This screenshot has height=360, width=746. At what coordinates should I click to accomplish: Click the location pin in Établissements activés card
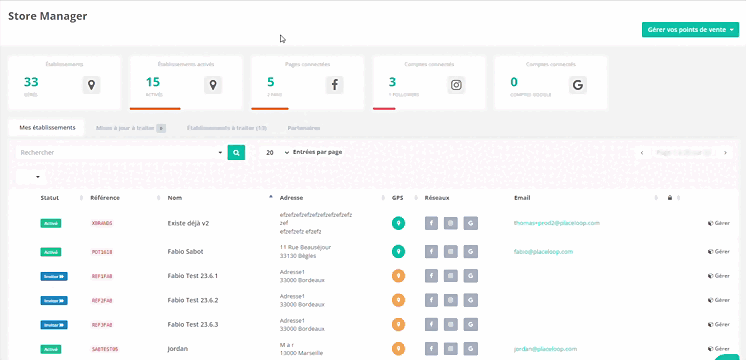213,85
